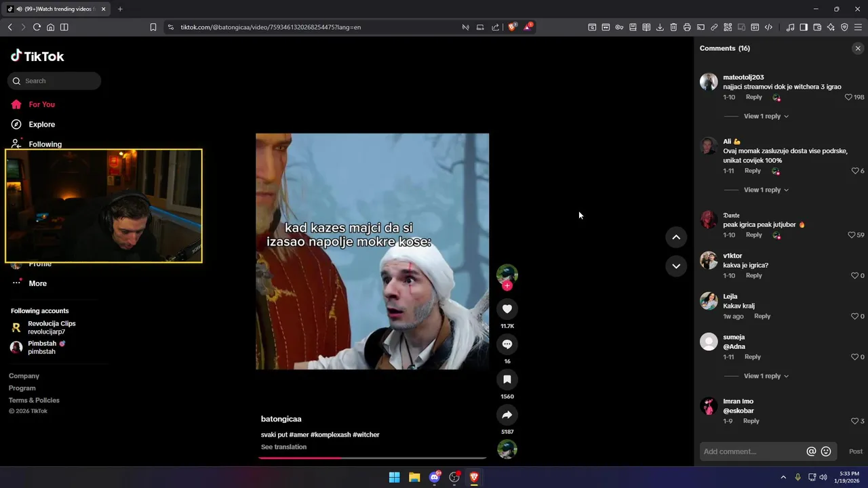Expand reply under mateotolj203's comment

[766, 116]
